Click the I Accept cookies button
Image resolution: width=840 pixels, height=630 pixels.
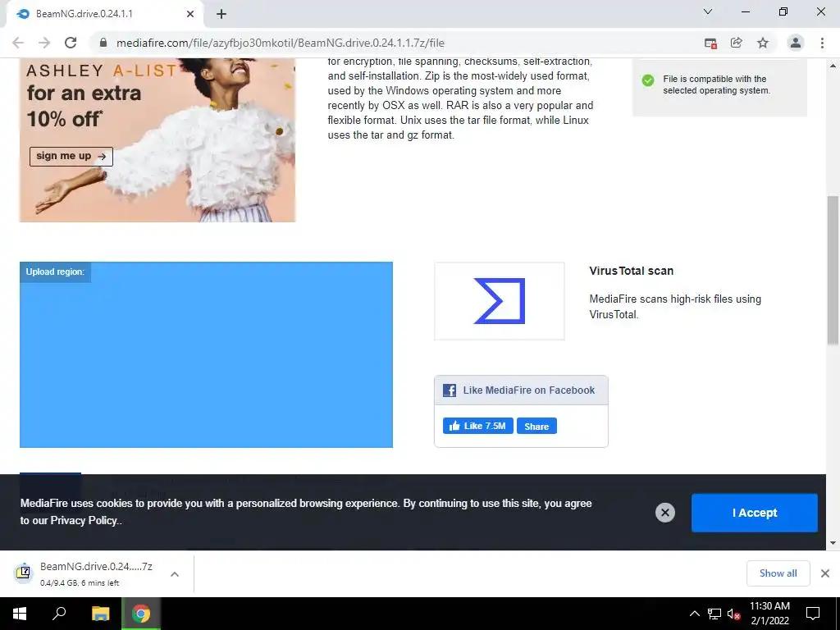pyautogui.click(x=755, y=513)
